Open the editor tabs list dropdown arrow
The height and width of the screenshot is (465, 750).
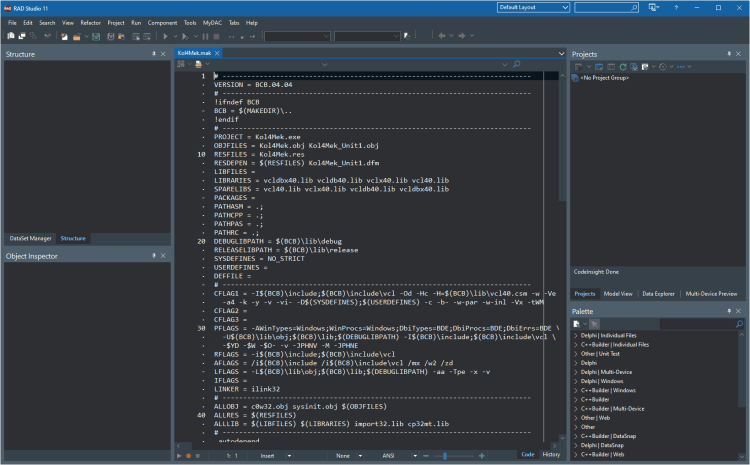point(562,54)
